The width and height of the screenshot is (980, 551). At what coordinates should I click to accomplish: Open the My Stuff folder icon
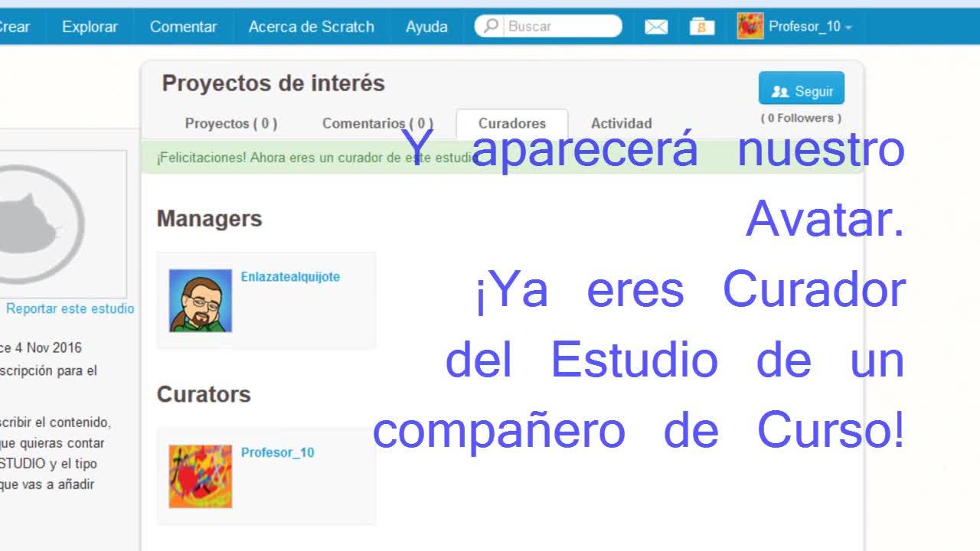701,27
